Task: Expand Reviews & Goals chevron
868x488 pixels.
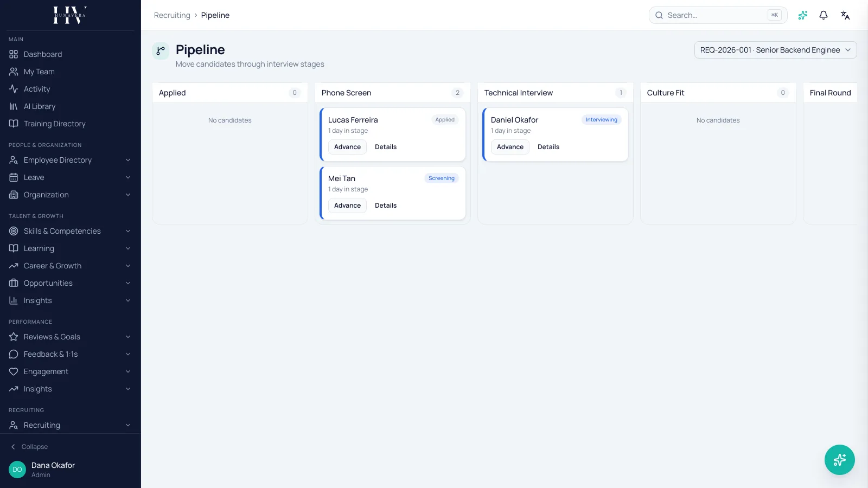Action: point(128,337)
